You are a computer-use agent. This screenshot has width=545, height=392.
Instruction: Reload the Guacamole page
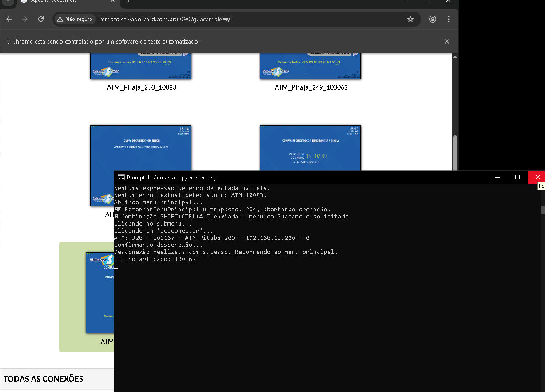click(41, 19)
